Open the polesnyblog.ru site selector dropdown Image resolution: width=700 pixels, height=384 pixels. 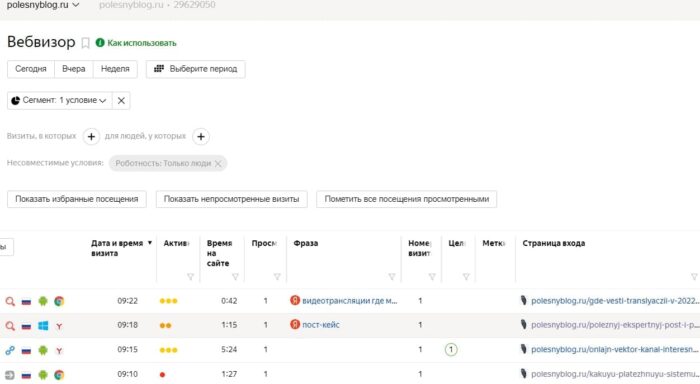click(43, 5)
